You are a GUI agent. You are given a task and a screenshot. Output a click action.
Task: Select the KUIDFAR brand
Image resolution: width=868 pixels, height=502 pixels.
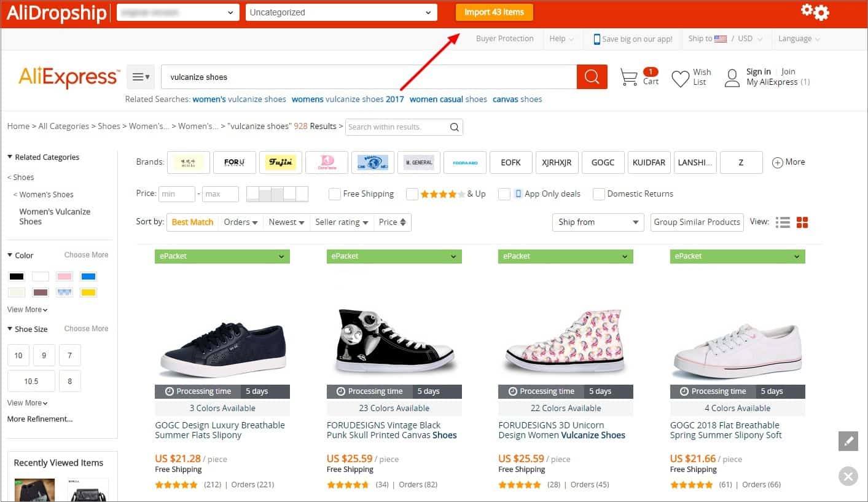(x=649, y=162)
